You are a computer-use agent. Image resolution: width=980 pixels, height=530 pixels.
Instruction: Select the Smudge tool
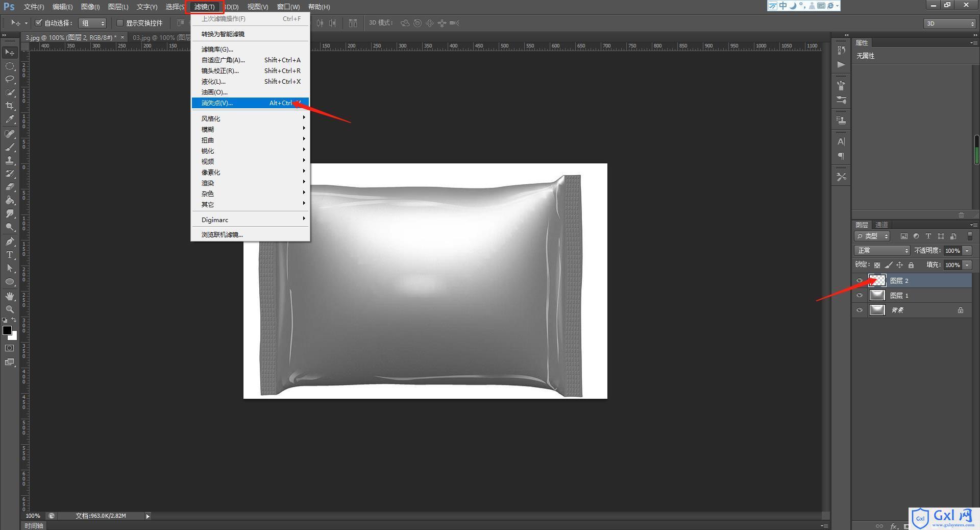click(10, 213)
